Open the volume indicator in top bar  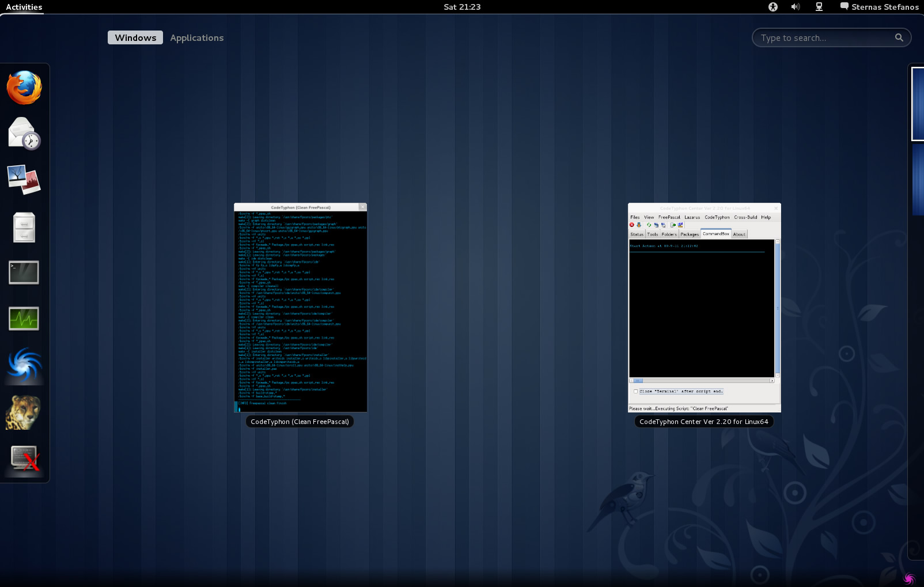[x=796, y=7]
